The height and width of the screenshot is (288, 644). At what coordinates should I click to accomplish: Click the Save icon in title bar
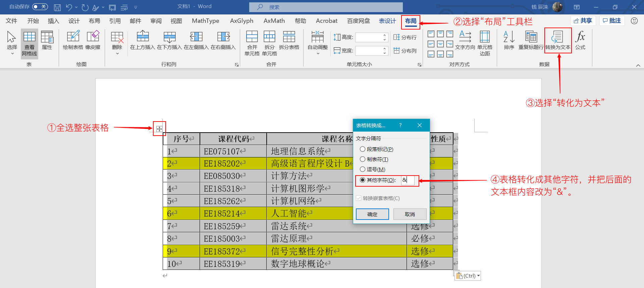pyautogui.click(x=57, y=7)
